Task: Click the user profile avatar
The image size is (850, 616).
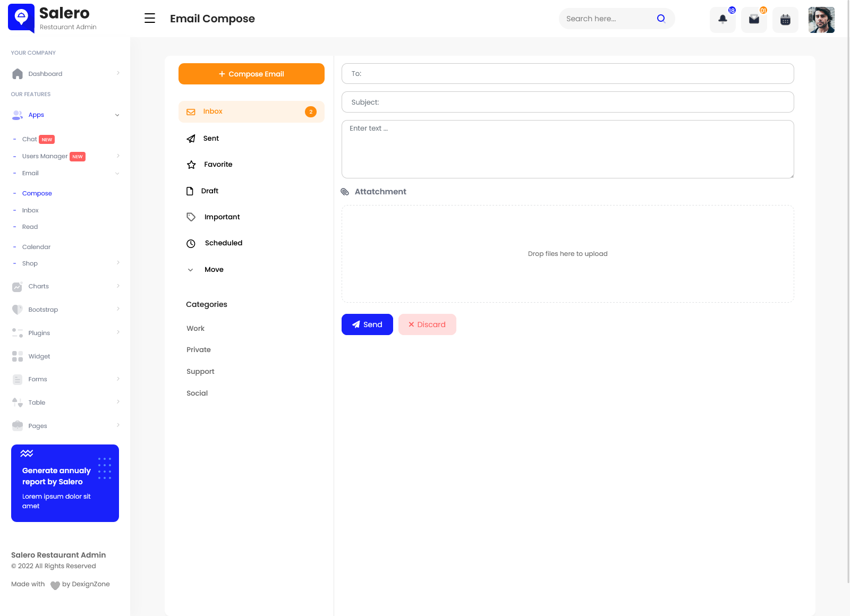Action: (x=821, y=20)
